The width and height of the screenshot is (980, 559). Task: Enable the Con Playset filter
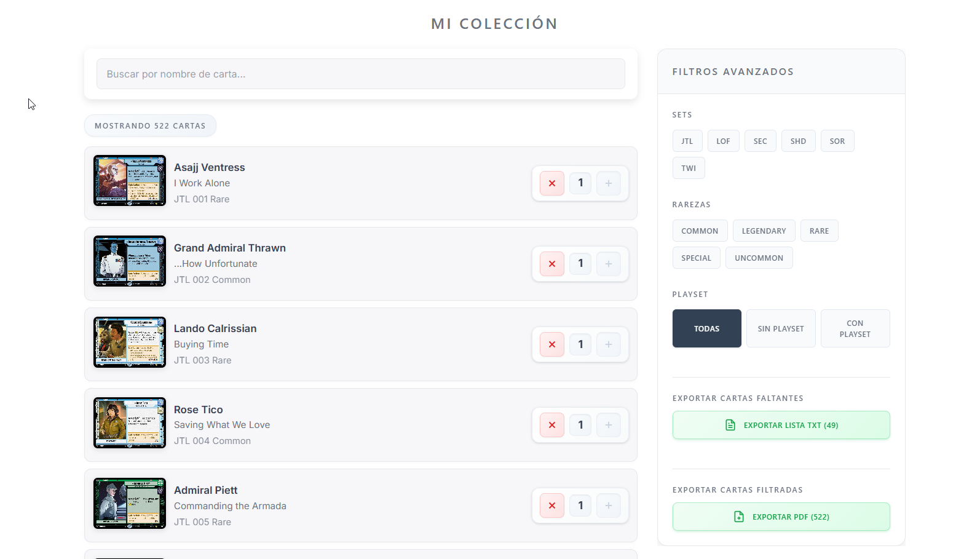[x=855, y=328]
